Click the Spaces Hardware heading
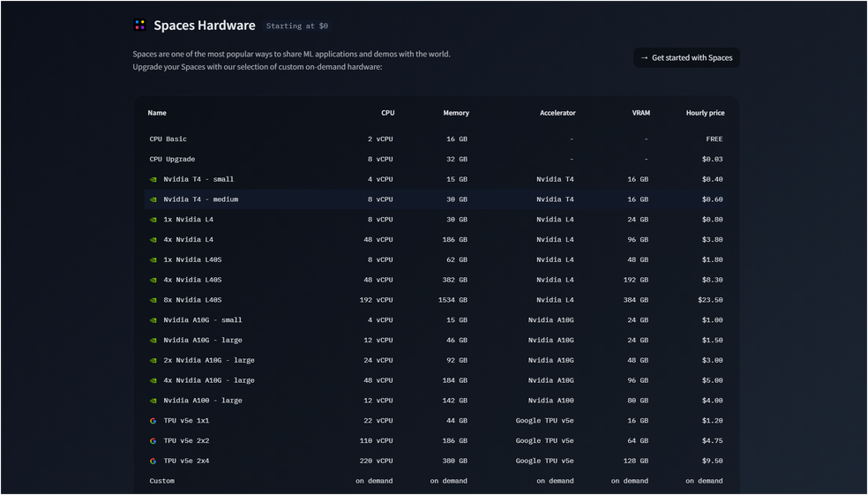Screen dimensions: 868x495 click(205, 26)
